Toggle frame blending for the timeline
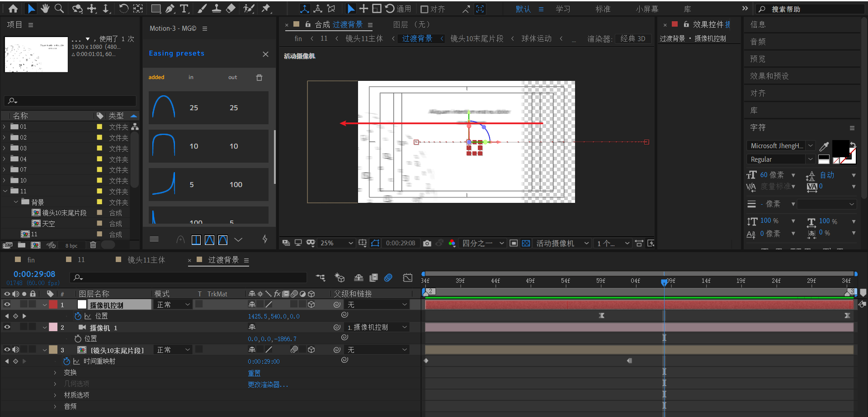This screenshot has height=417, width=868. tap(373, 277)
